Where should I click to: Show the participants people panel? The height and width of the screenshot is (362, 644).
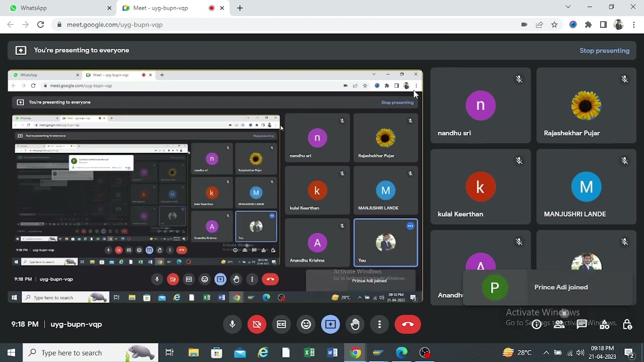point(559,325)
